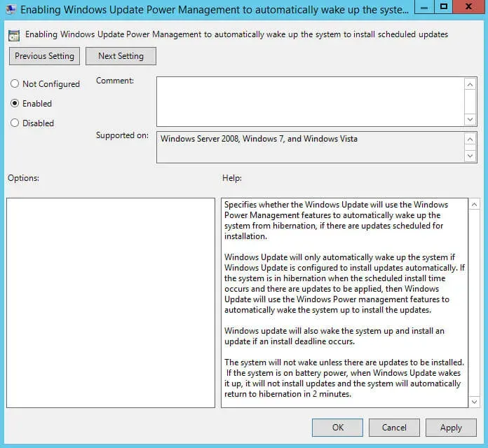Go to Previous Setting

(x=44, y=56)
